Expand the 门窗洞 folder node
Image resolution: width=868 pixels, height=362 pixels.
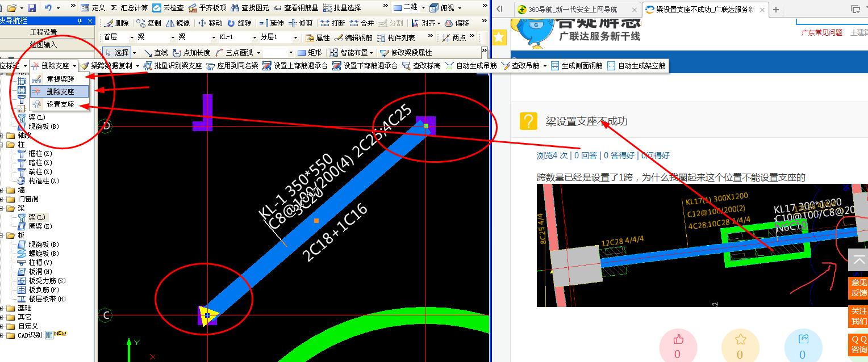(2, 199)
